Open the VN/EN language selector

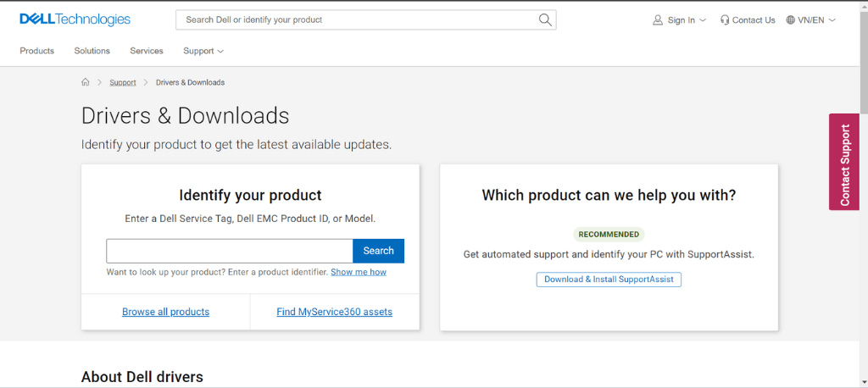point(810,20)
